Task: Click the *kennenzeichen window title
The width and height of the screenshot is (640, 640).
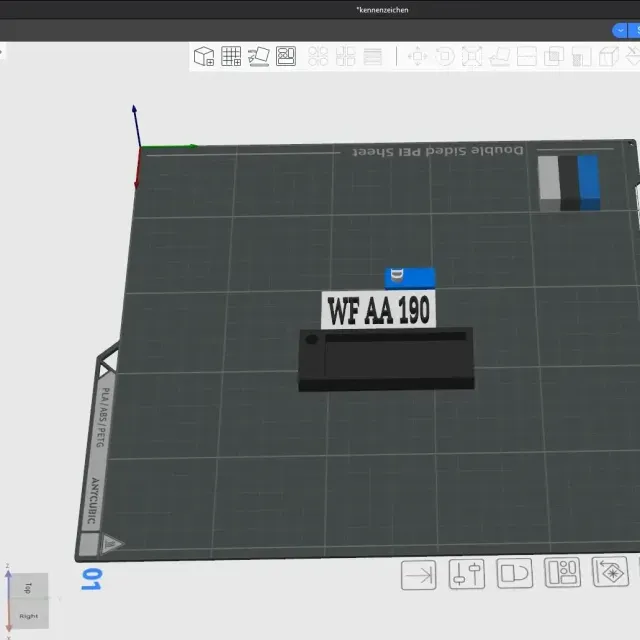Action: coord(382,10)
